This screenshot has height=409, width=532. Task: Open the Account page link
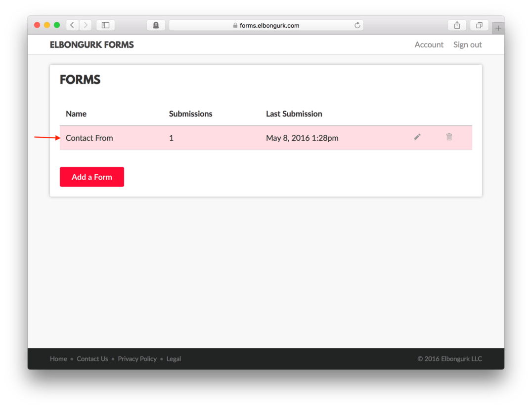pyautogui.click(x=429, y=45)
